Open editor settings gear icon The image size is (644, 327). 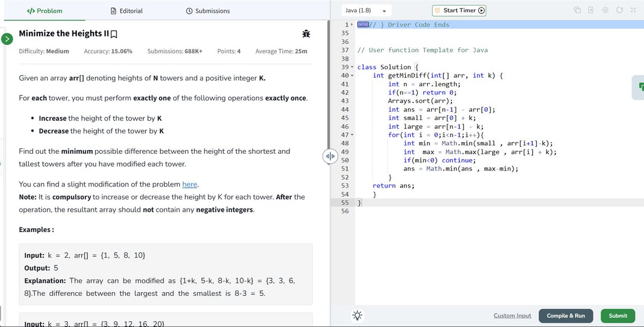coord(605,11)
